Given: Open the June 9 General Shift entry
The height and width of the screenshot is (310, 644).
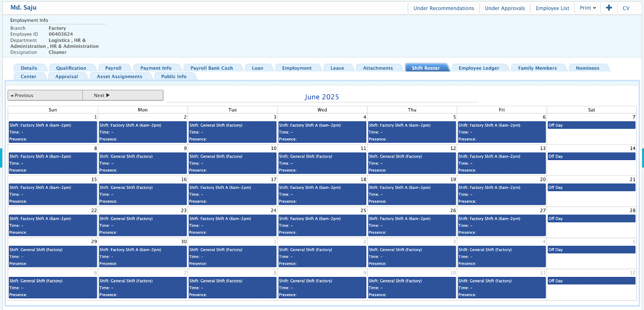Looking at the screenshot, I should coord(142,163).
